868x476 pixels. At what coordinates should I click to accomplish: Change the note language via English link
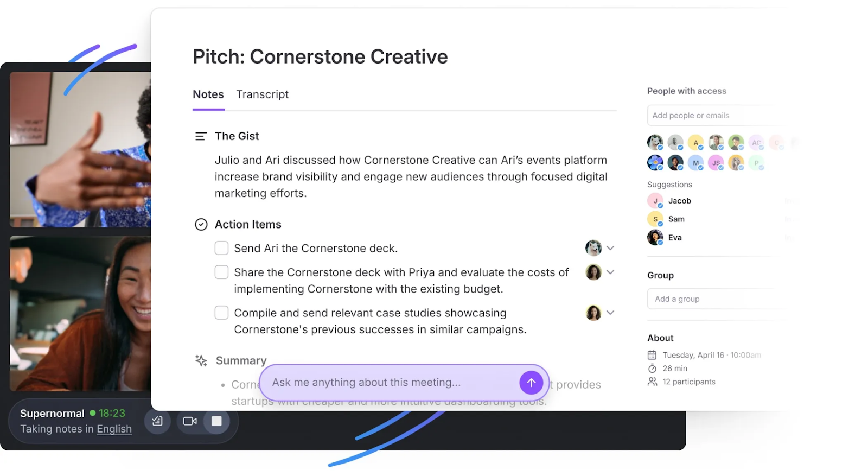[x=114, y=429]
